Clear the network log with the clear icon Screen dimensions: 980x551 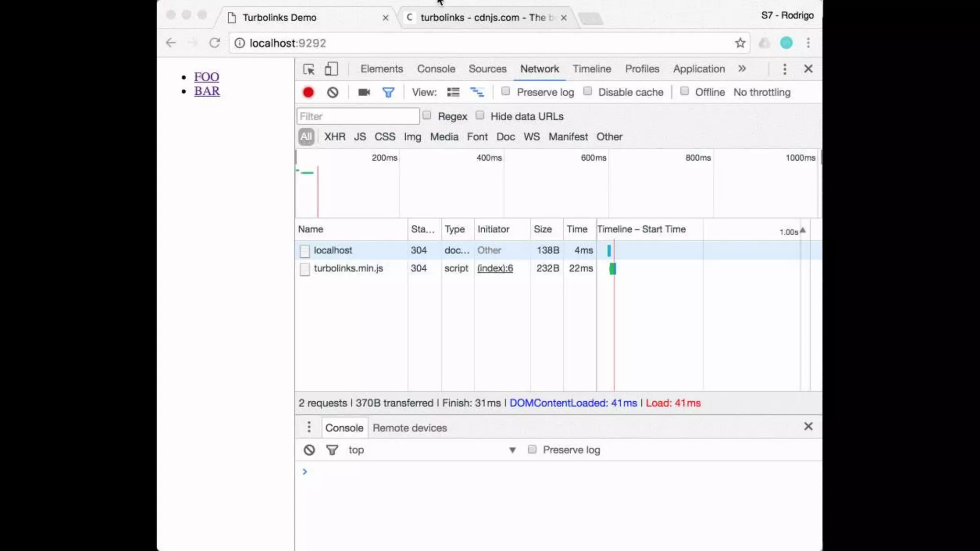333,92
